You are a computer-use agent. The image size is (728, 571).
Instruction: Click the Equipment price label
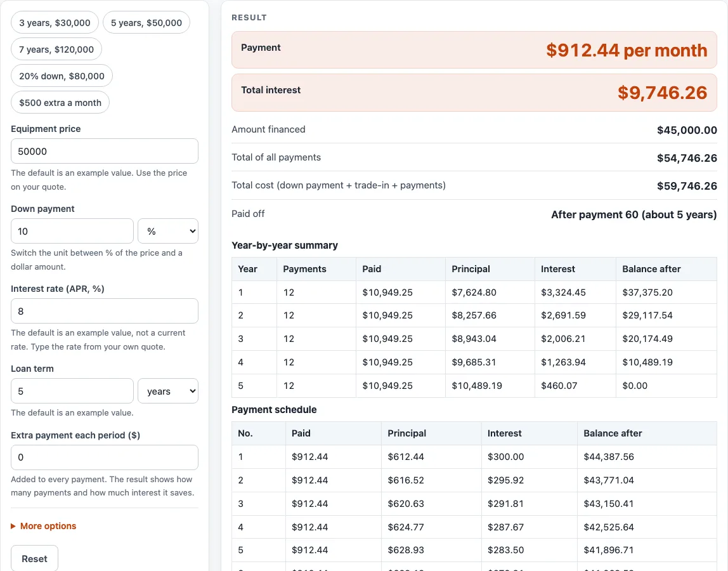click(x=46, y=129)
